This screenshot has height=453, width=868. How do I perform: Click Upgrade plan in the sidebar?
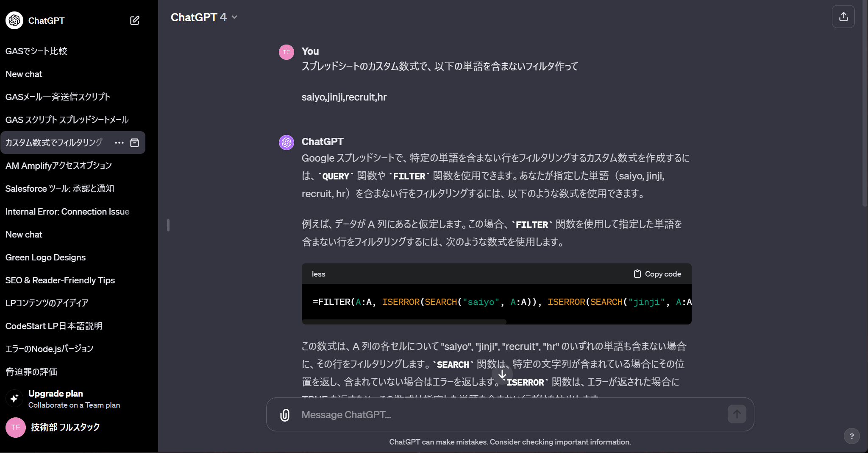56,394
